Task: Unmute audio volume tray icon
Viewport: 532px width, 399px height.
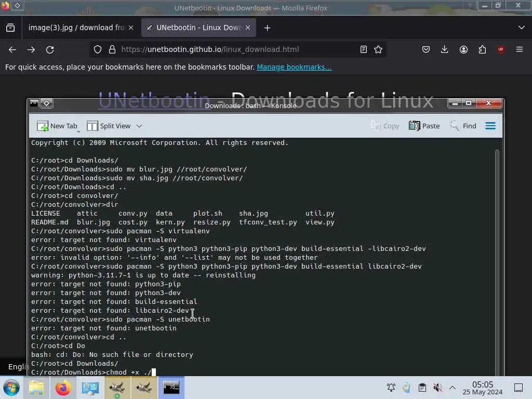Action: [437, 387]
